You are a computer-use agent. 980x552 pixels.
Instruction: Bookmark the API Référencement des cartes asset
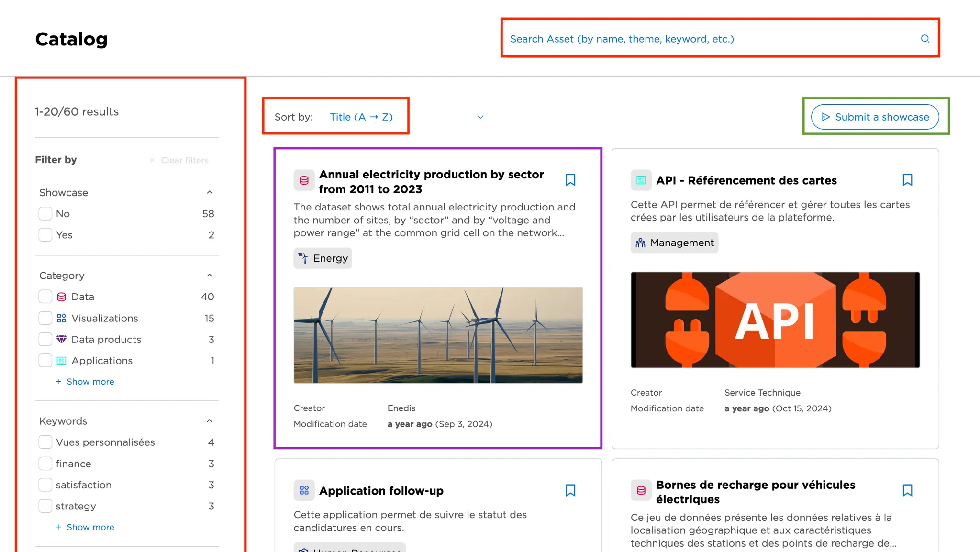[907, 180]
